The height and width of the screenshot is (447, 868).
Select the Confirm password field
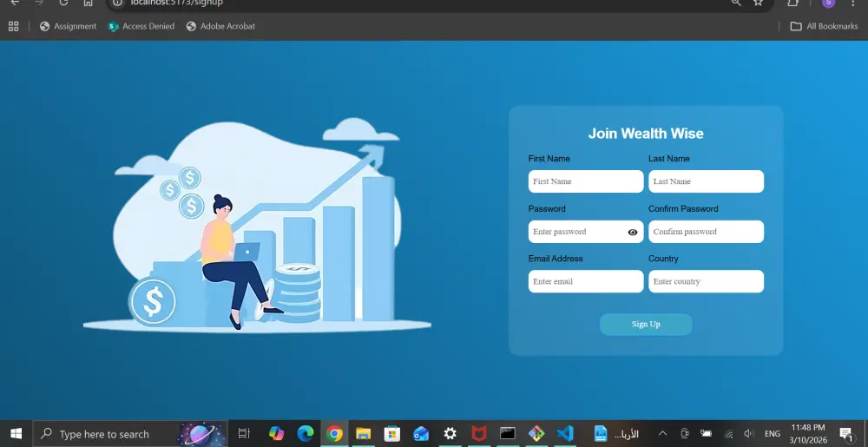tap(706, 232)
